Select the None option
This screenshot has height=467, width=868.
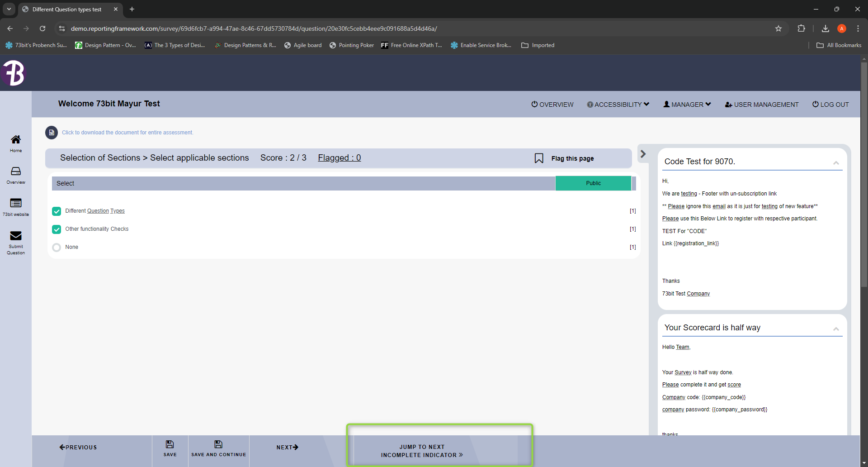coord(57,248)
